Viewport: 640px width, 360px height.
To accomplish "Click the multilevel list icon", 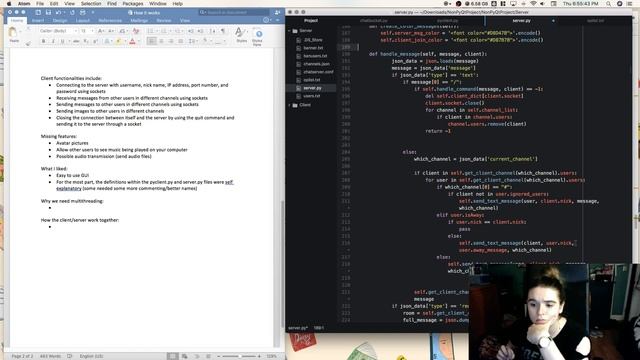I will (178, 31).
